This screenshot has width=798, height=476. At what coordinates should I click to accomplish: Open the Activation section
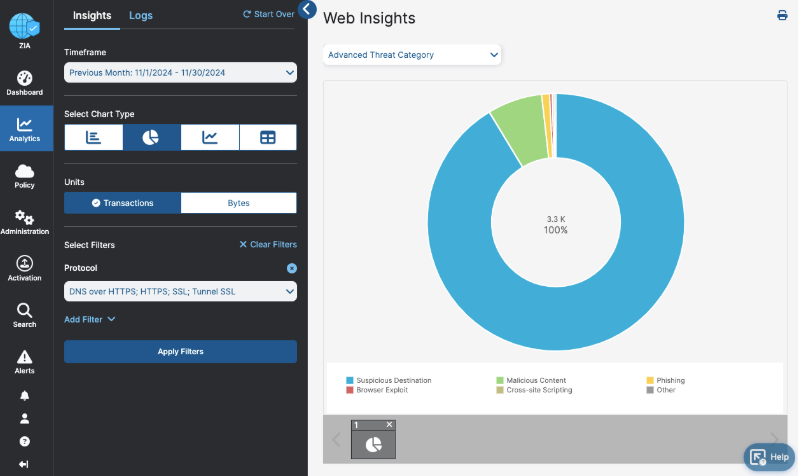[x=25, y=268]
